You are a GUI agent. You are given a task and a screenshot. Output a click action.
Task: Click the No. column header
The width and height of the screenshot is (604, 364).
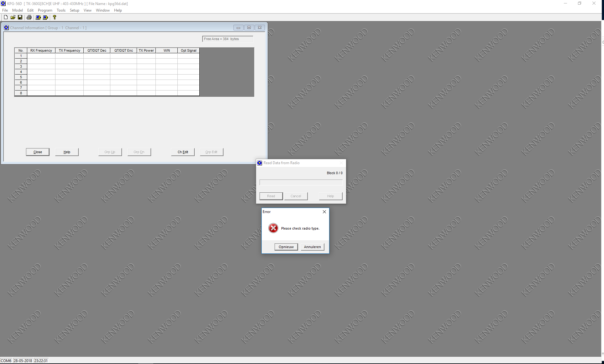(21, 50)
